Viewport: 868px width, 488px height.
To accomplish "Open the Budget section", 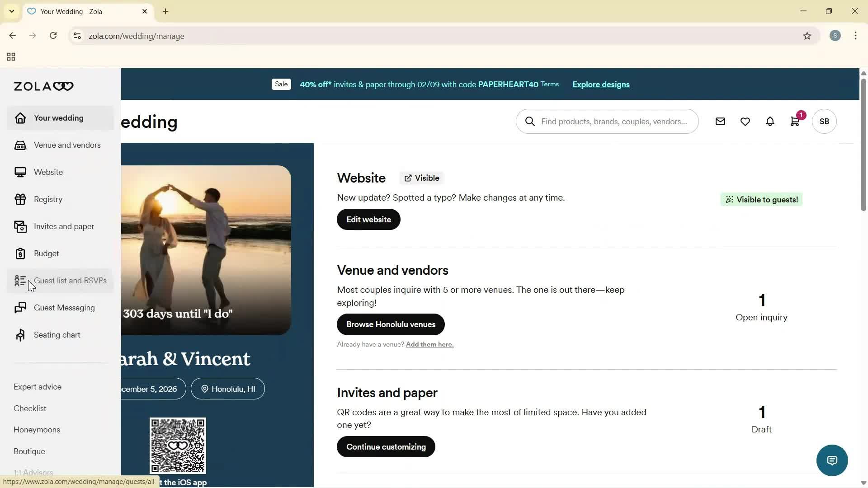I will (46, 253).
